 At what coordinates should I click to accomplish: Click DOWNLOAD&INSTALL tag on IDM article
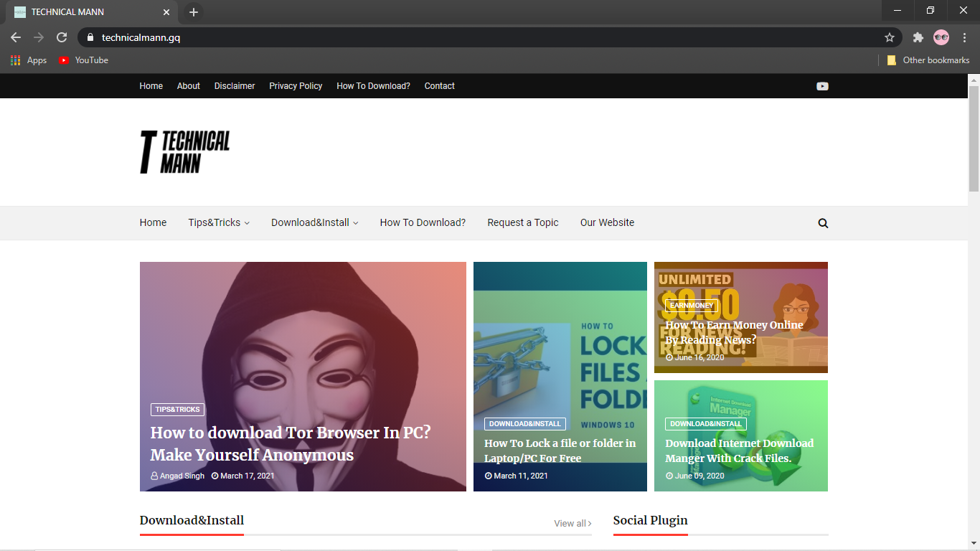click(706, 424)
